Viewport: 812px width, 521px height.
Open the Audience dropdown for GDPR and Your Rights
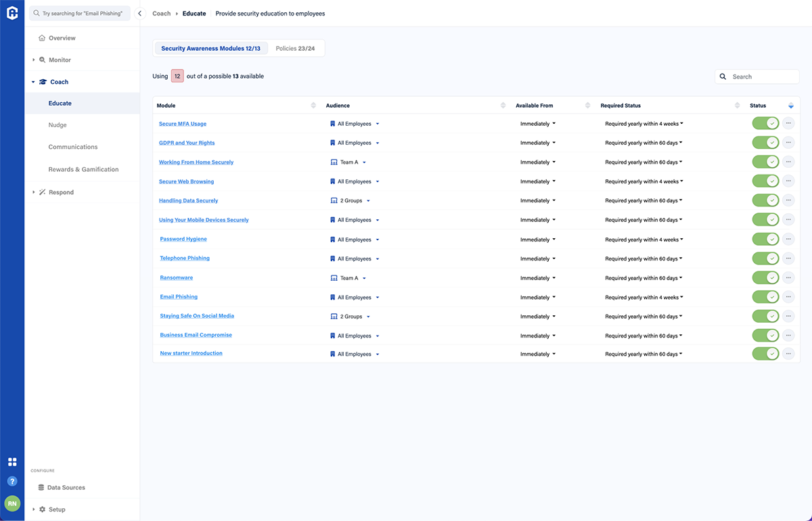coord(355,142)
